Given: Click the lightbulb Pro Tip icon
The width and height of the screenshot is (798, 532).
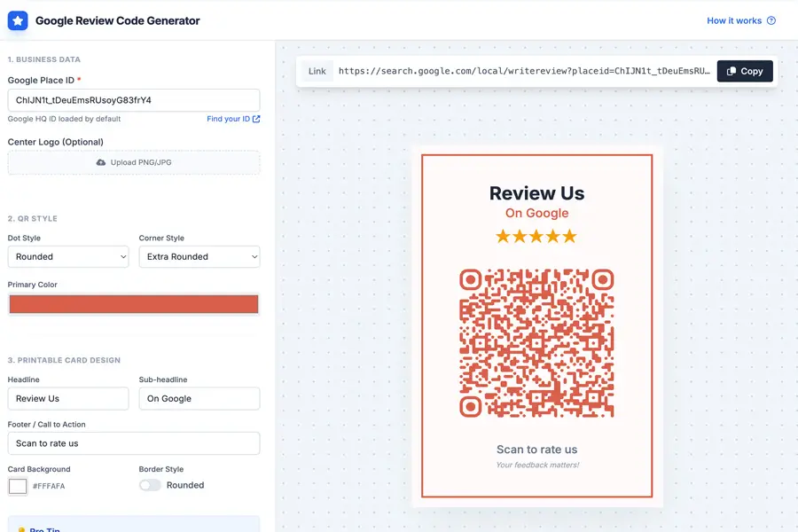Looking at the screenshot, I should pos(21,529).
